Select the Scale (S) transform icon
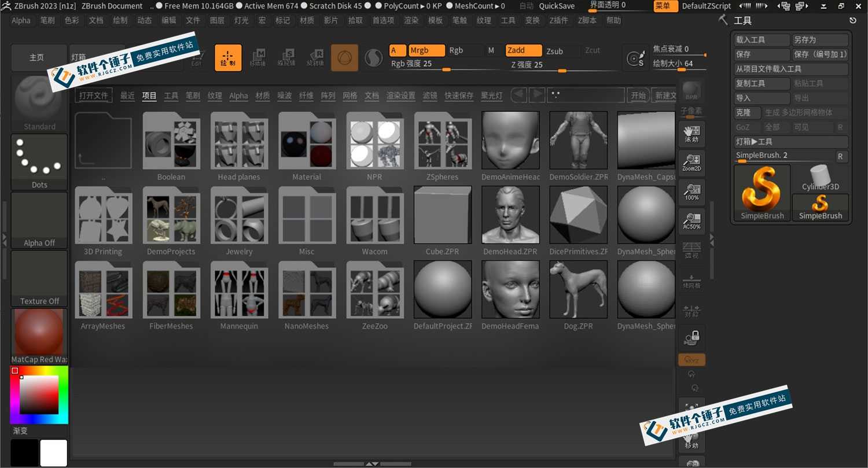The width and height of the screenshot is (868, 468). coord(286,58)
